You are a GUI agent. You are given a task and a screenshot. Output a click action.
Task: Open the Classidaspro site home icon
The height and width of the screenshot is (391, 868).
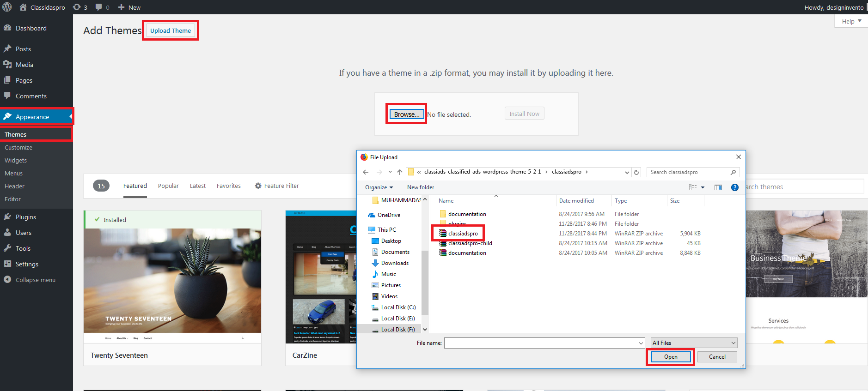23,7
